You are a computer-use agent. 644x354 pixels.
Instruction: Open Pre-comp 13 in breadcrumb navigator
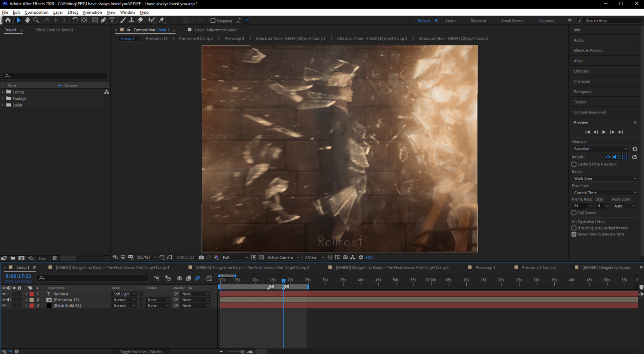tap(157, 39)
